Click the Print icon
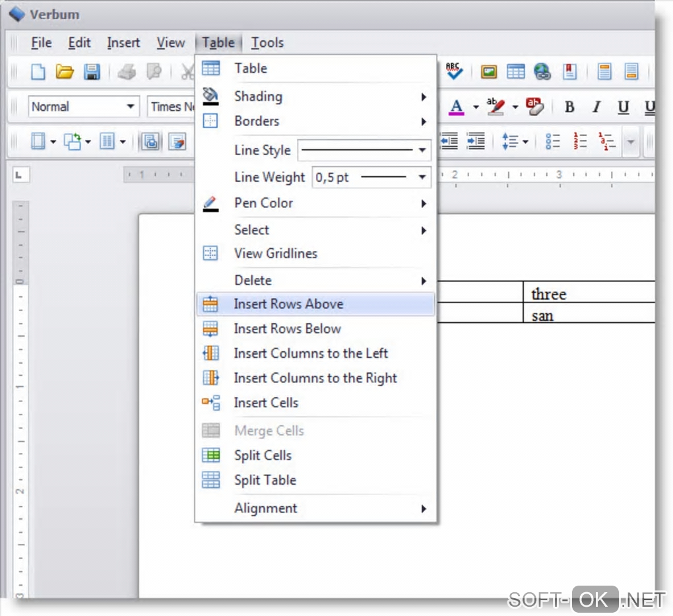 (127, 71)
